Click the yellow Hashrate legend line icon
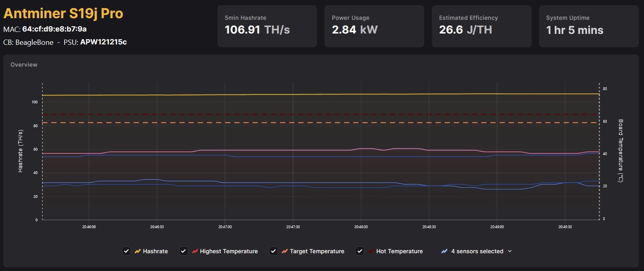 point(138,251)
